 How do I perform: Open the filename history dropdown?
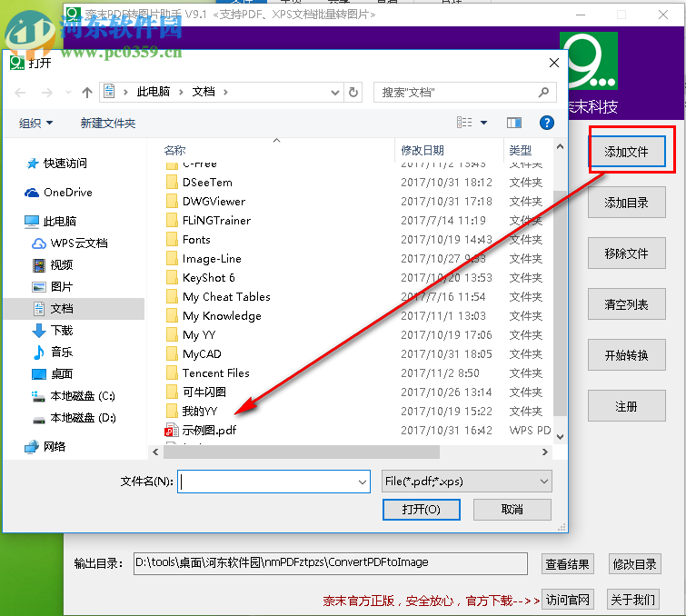click(363, 482)
